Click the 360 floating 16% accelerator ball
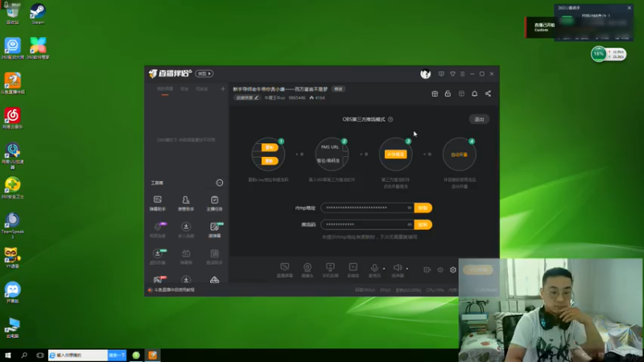Screen dimensions: 644x362 [x=599, y=54]
